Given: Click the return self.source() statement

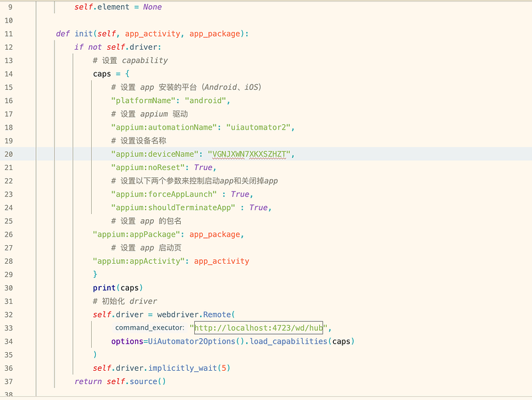Looking at the screenshot, I should [120, 381].
